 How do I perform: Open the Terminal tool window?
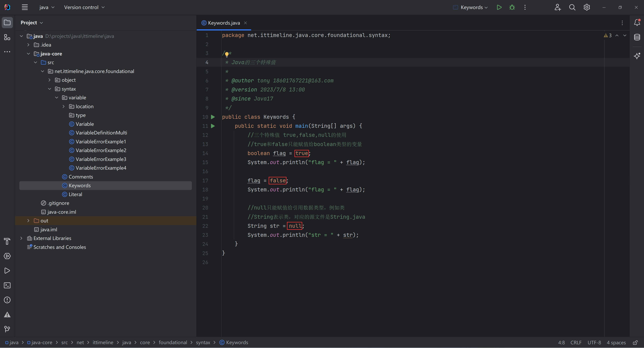pos(7,285)
